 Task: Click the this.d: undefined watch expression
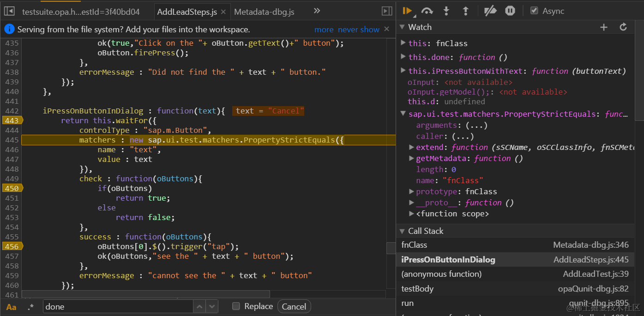click(x=446, y=101)
